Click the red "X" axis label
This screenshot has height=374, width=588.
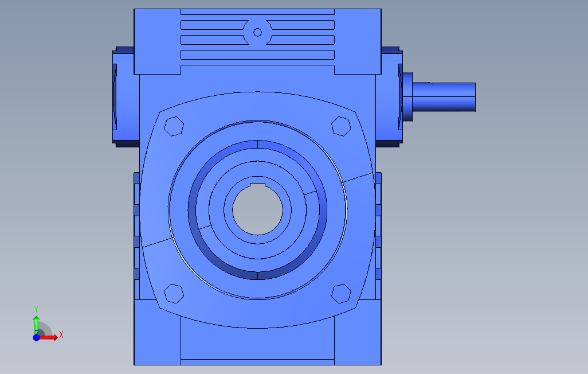click(x=61, y=334)
